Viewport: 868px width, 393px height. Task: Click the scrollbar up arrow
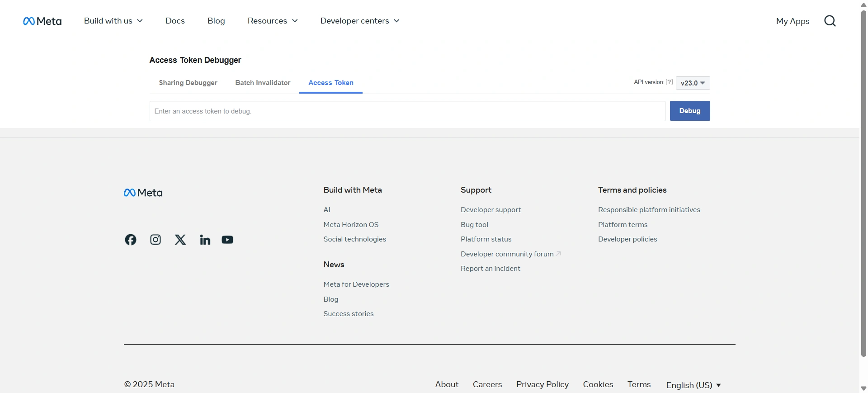click(x=863, y=5)
